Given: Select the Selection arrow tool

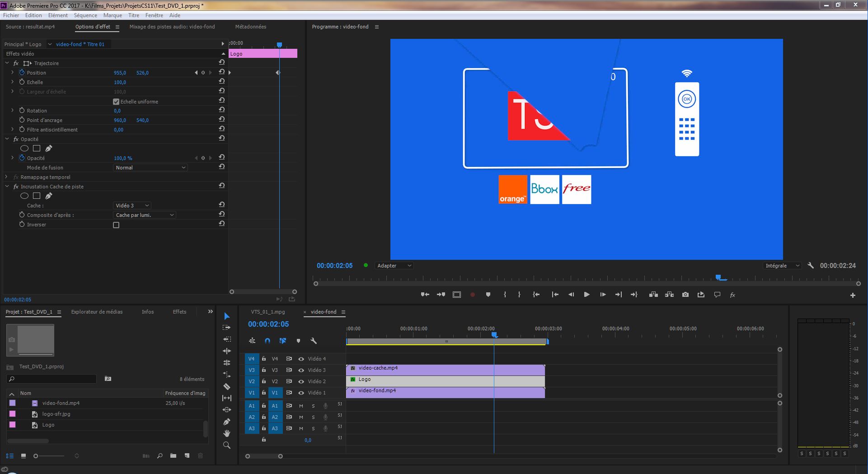Looking at the screenshot, I should tap(227, 316).
